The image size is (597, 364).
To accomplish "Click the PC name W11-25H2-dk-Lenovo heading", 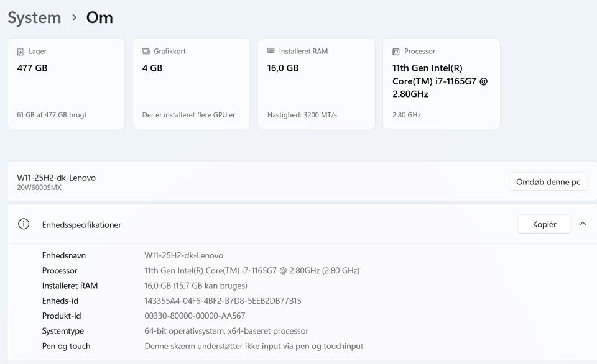I will (x=57, y=178).
